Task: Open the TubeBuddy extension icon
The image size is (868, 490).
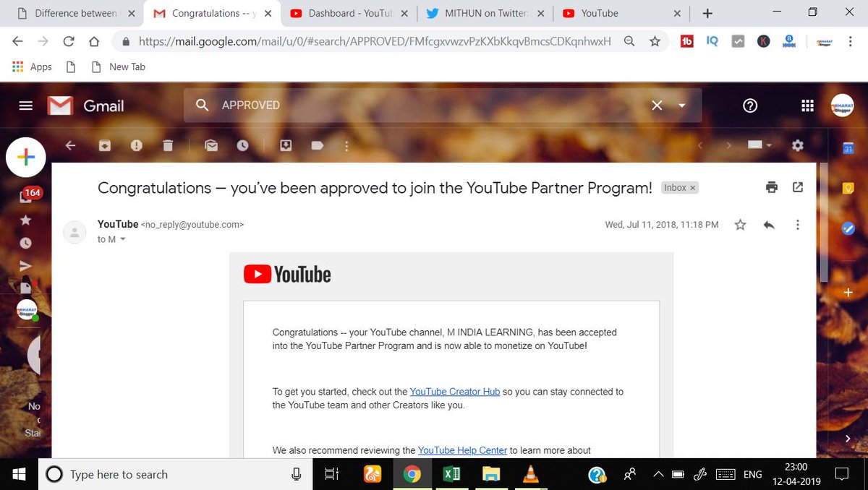Action: point(687,42)
